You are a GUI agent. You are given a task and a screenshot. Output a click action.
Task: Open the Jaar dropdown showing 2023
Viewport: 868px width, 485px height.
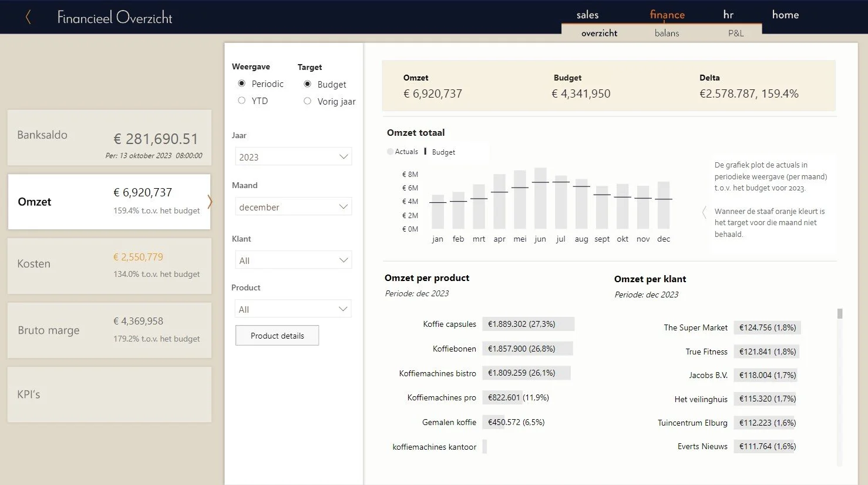294,157
